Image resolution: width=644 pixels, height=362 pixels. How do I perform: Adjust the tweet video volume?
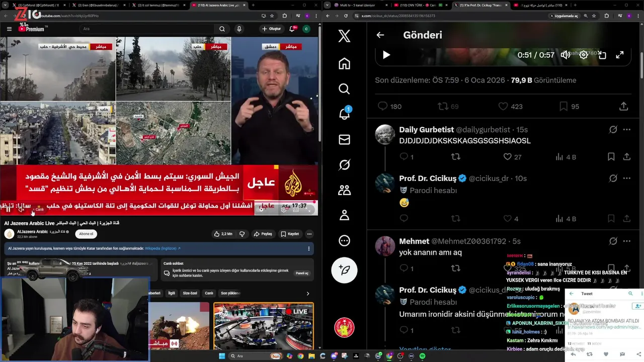(x=566, y=55)
